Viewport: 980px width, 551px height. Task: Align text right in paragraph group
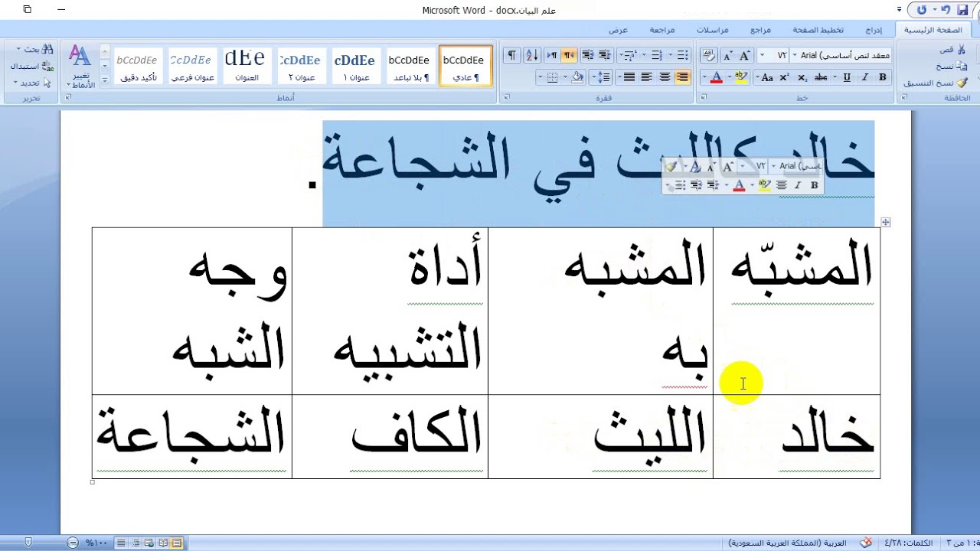682,77
